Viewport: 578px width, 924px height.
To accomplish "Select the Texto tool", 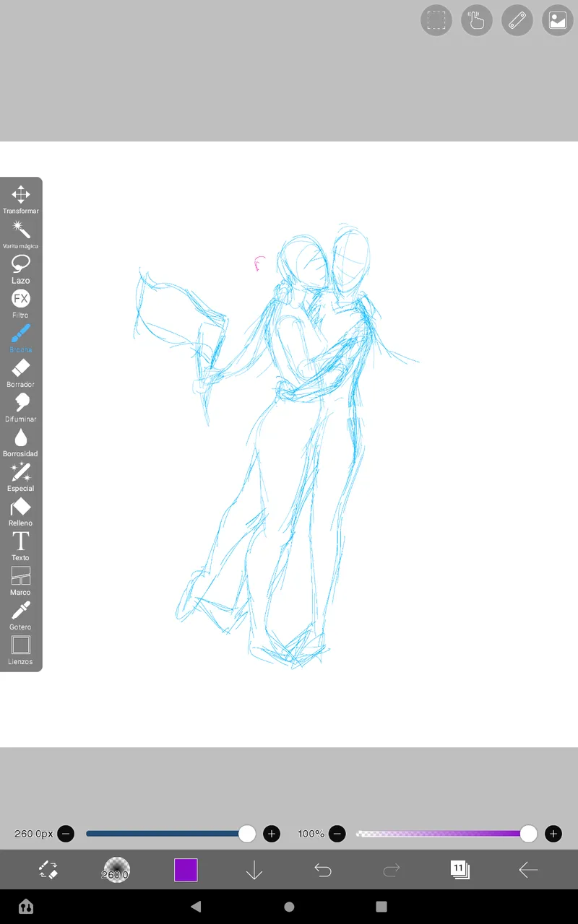I will 21,546.
